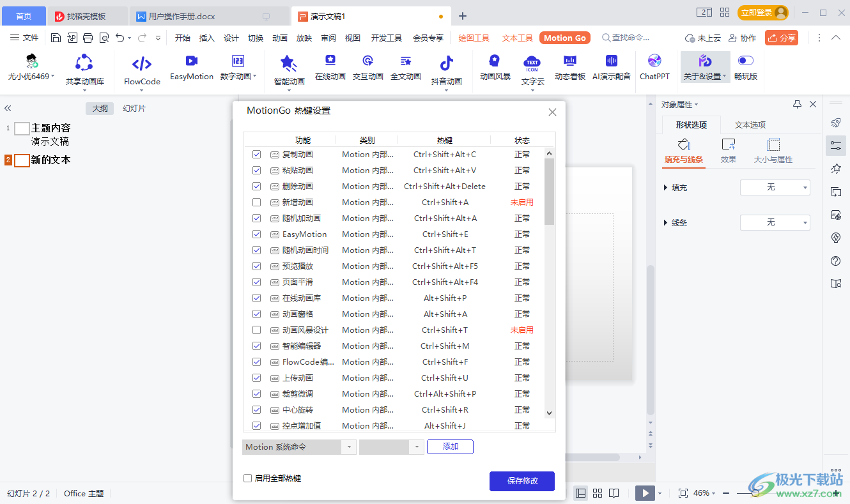Collapse the ribbon with the chevron
This screenshot has width=850, height=504.
(x=836, y=38)
